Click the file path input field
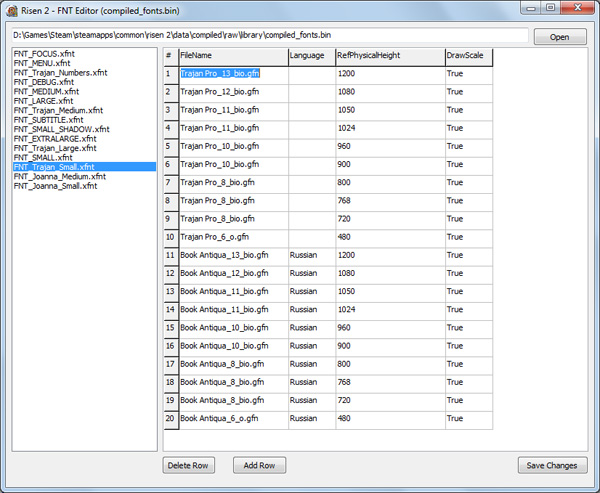 coord(270,35)
